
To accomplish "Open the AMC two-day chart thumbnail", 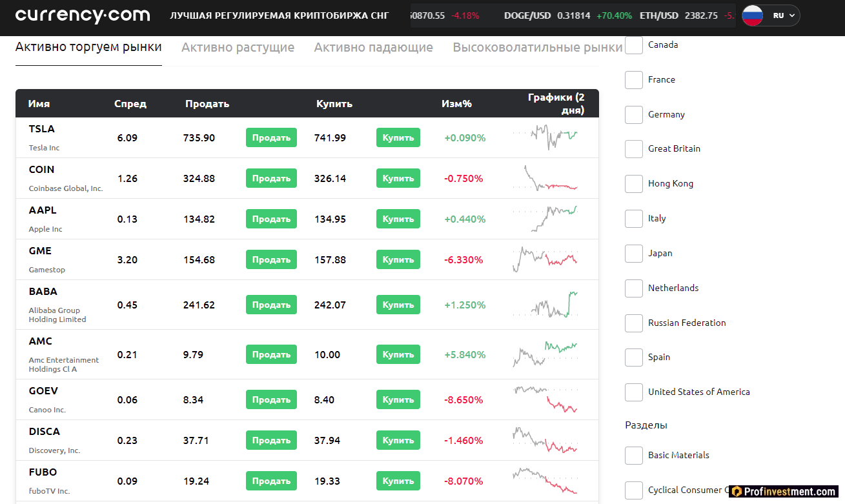I will [x=545, y=354].
